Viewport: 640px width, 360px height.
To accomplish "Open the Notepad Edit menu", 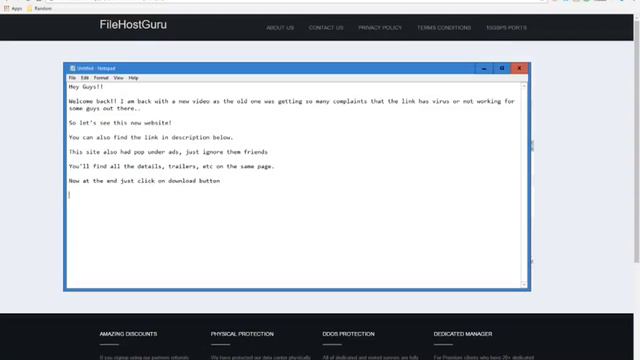I will [x=84, y=78].
